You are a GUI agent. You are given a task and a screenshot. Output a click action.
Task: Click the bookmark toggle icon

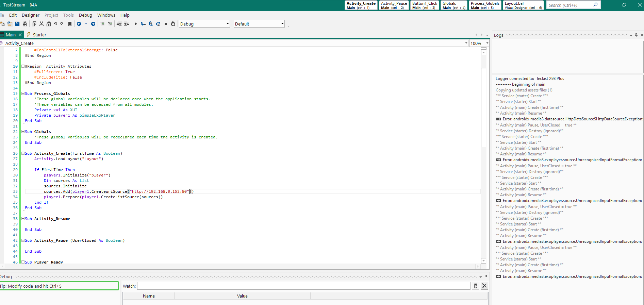point(70,24)
